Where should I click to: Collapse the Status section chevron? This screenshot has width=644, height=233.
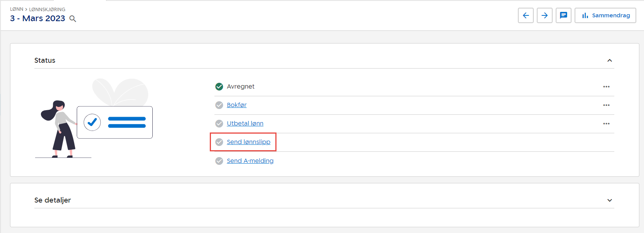point(610,60)
